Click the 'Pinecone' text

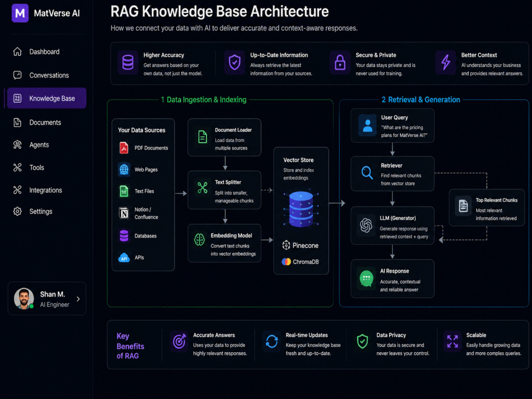[305, 245]
